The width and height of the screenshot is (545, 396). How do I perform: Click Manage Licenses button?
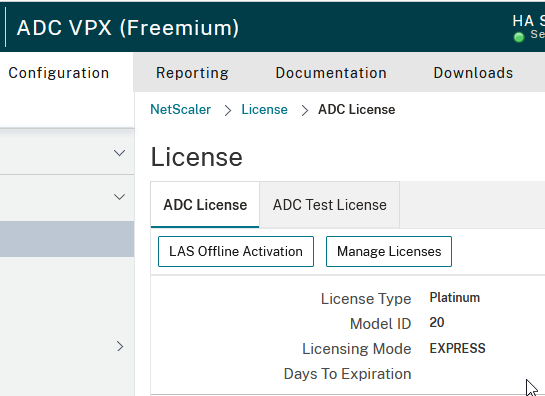pyautogui.click(x=389, y=251)
